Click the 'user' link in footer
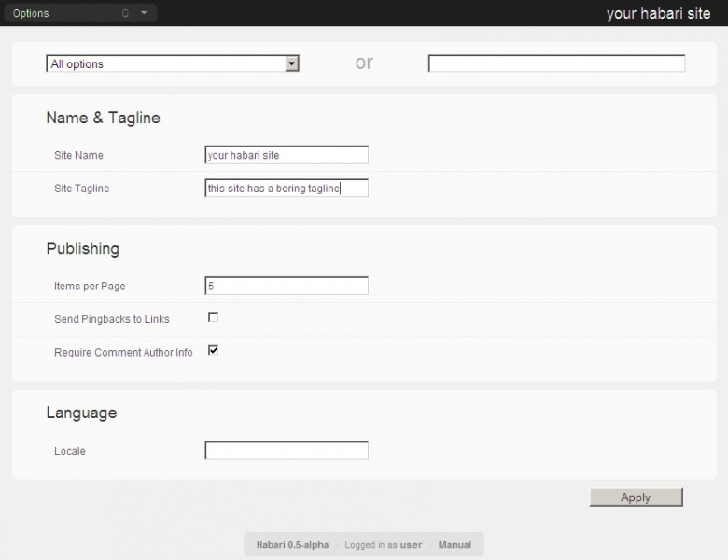The height and width of the screenshot is (560, 728). [x=412, y=545]
